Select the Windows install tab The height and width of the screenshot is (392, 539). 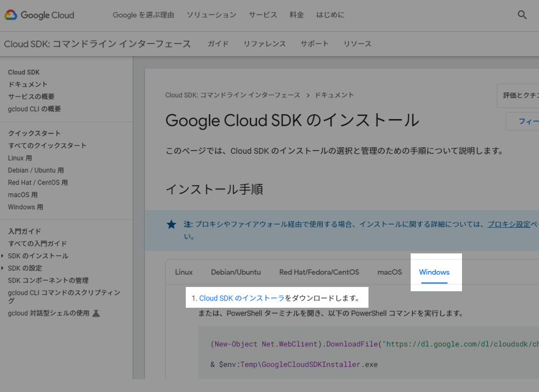point(434,272)
